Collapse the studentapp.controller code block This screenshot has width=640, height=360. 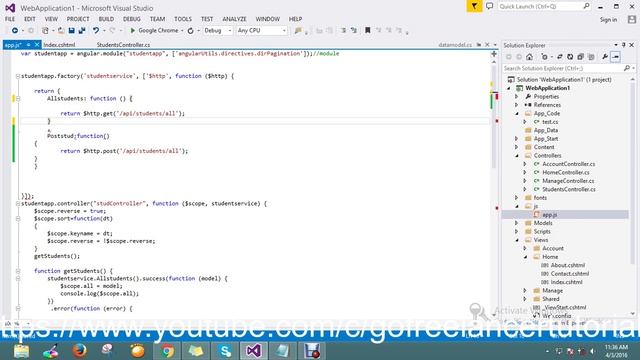18,203
